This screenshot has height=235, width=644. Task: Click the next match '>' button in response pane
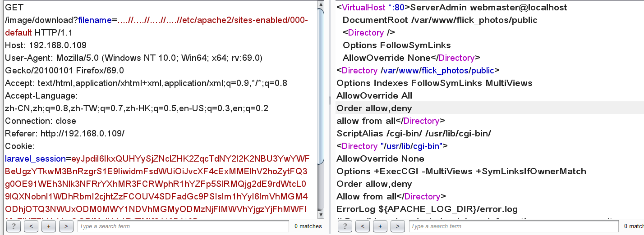pyautogui.click(x=398, y=226)
